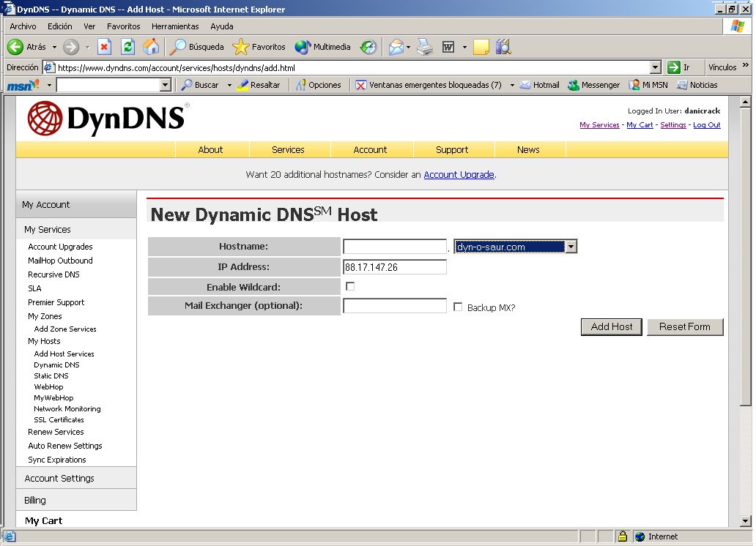Viewport: 756px width, 546px height.
Task: Open the address bar dropdown arrow
Action: click(x=655, y=67)
